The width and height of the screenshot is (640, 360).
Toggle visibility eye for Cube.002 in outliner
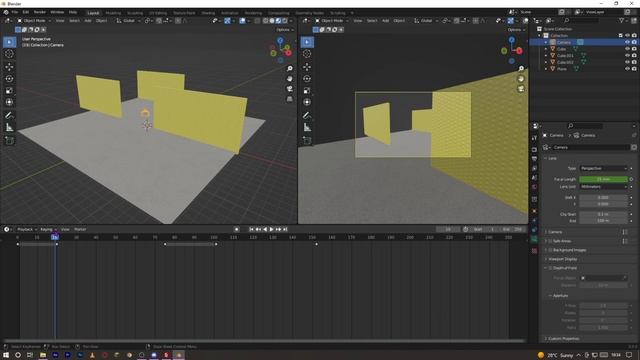(627, 62)
